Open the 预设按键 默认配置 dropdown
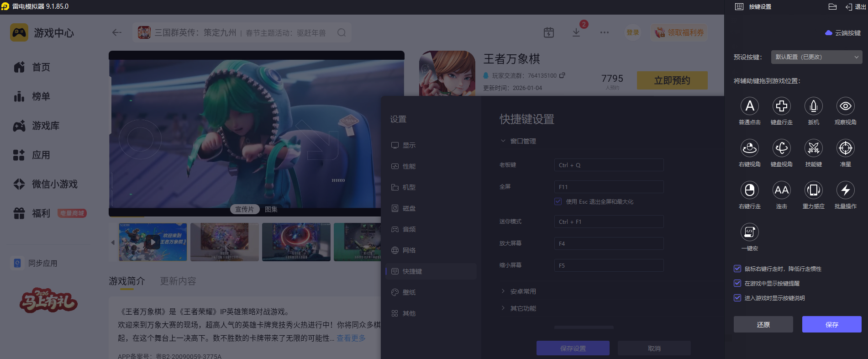Viewport: 868px width, 359px height. pos(816,57)
